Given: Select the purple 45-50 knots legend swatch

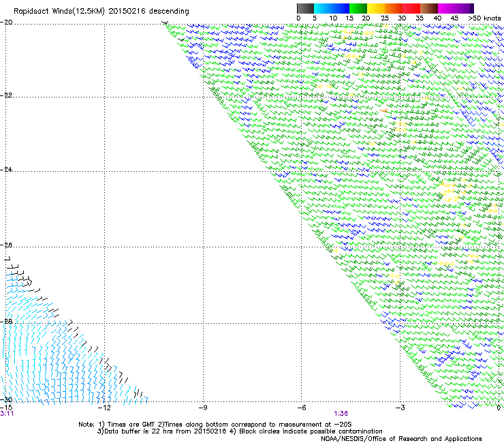Looking at the screenshot, I should (464, 8).
